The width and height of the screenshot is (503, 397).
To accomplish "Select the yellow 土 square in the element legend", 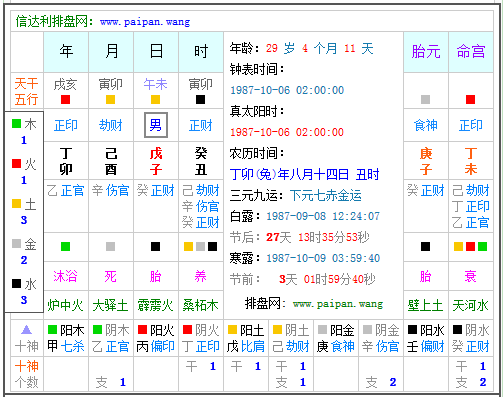I will (x=16, y=203).
